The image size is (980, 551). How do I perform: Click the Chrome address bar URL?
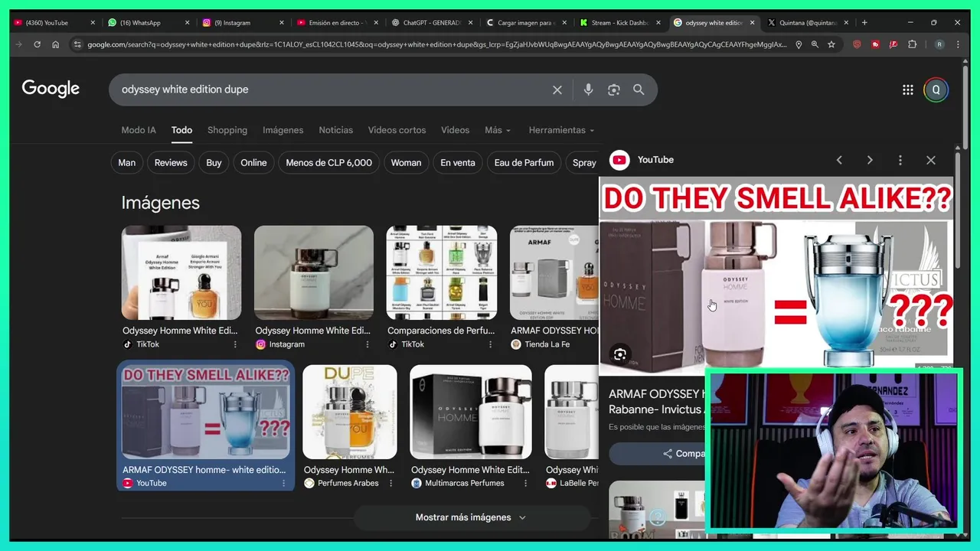(436, 44)
